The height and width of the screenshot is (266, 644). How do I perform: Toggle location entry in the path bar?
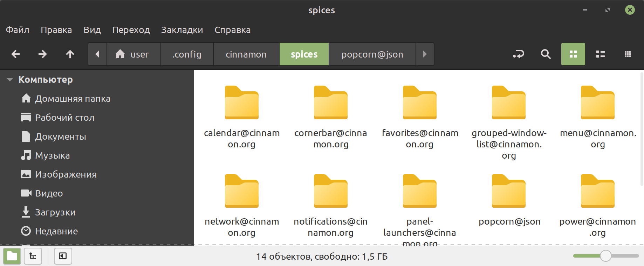click(519, 54)
